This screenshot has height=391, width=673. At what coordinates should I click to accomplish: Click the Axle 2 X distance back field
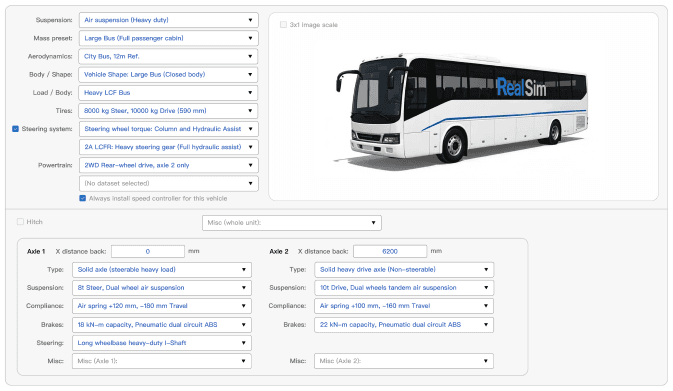(390, 252)
